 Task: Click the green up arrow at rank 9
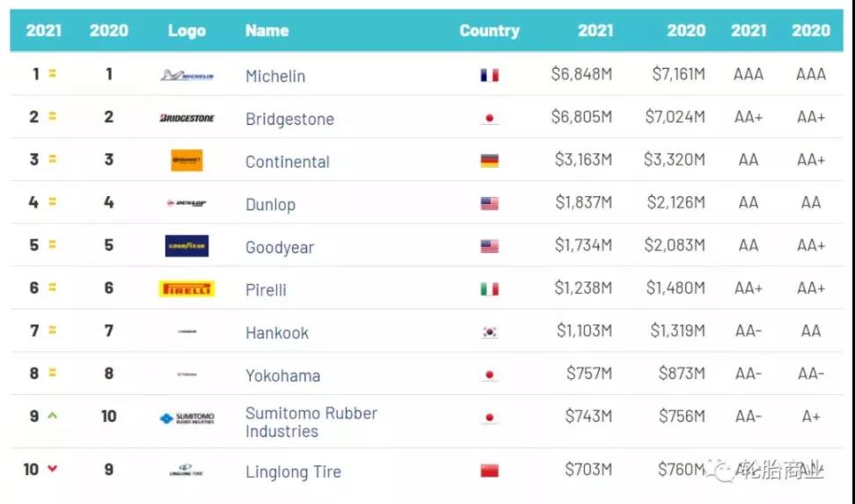[x=53, y=415]
